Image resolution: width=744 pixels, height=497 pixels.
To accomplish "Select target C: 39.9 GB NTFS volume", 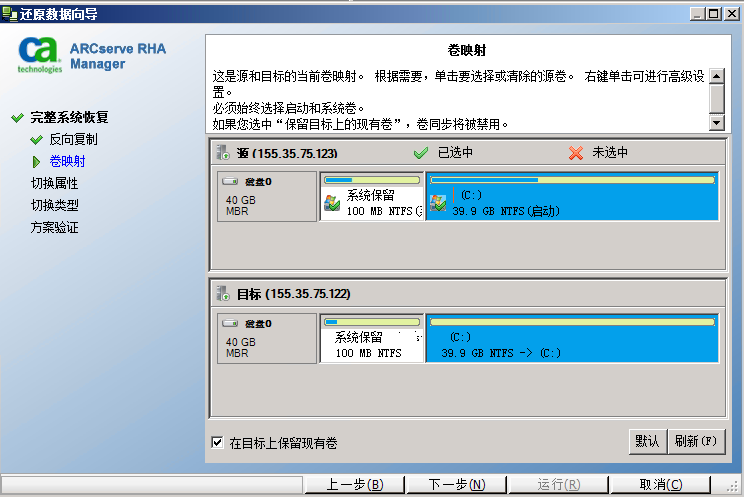I will click(x=572, y=338).
